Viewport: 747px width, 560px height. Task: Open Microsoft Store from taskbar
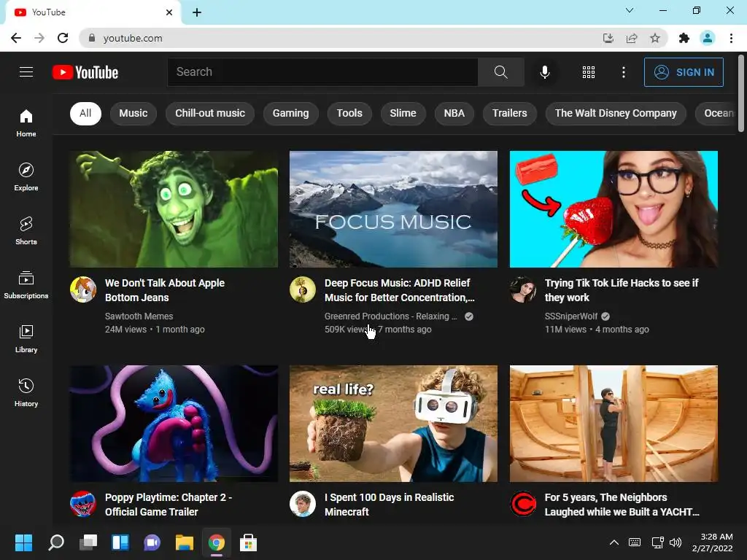tap(248, 542)
